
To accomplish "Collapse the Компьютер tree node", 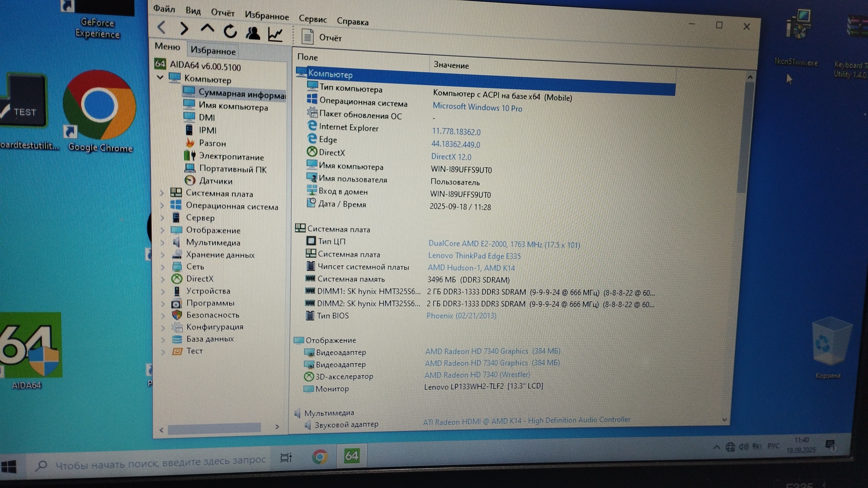I will coord(160,78).
